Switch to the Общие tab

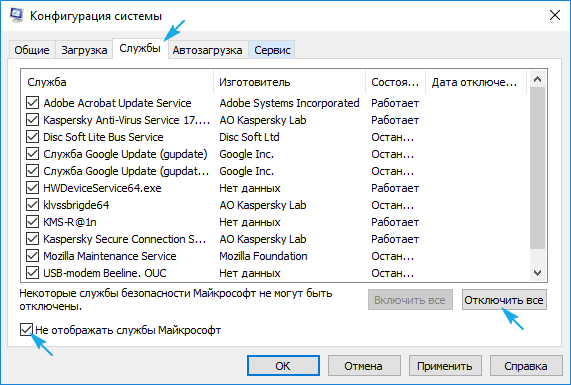pyautogui.click(x=32, y=50)
